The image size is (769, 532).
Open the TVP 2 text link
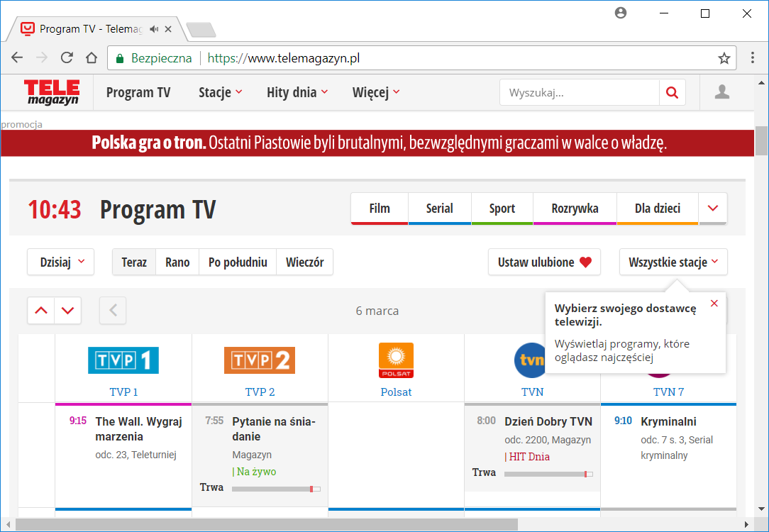260,392
